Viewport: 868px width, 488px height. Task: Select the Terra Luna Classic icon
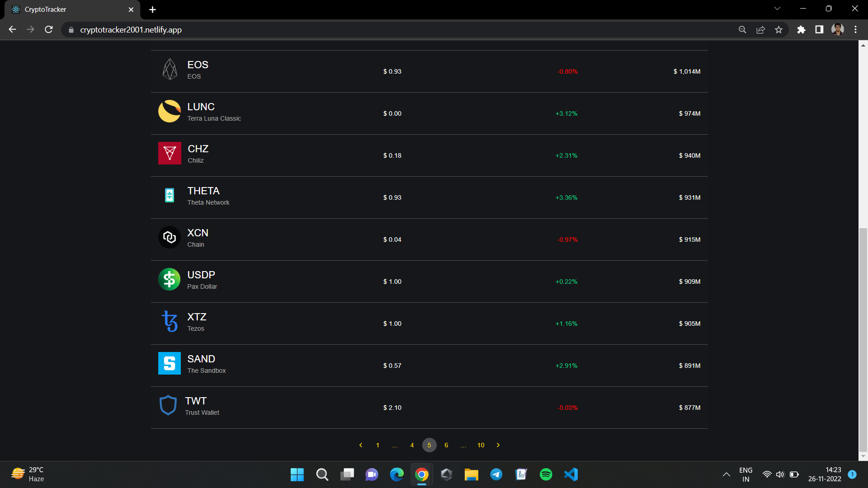pyautogui.click(x=170, y=111)
